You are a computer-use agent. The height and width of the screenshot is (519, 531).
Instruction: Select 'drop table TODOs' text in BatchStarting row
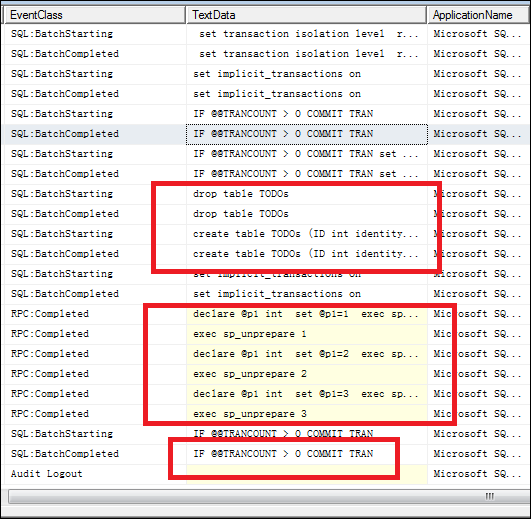coord(241,194)
